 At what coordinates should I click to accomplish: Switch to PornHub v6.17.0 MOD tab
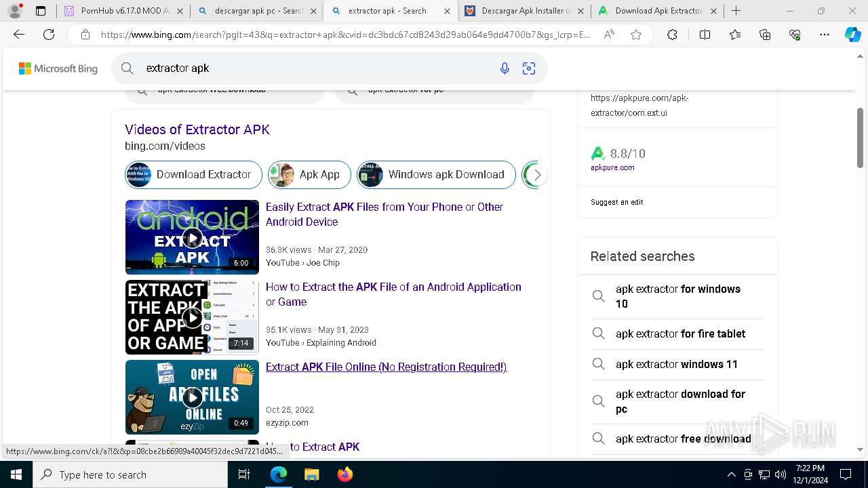123,11
